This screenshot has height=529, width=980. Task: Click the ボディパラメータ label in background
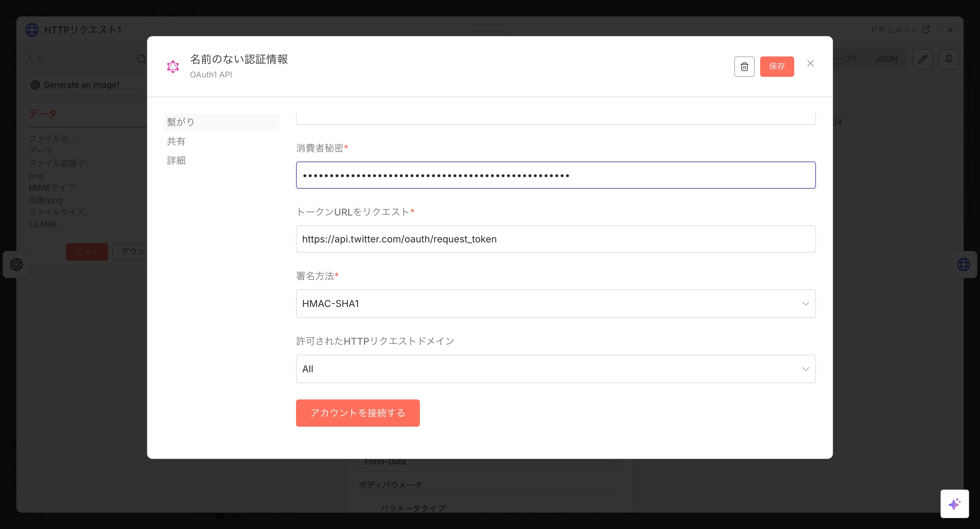coord(390,485)
